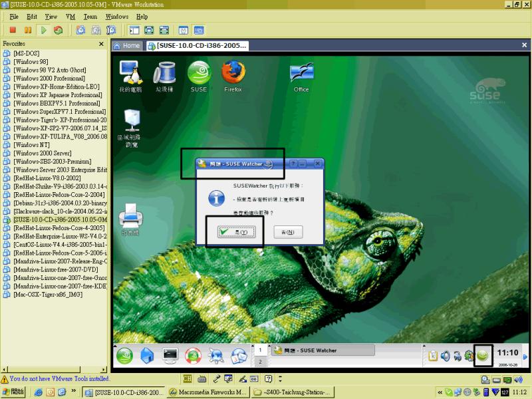Viewport: 532px width, 399px height.
Task: Switch to the Home tab
Action: 127,46
